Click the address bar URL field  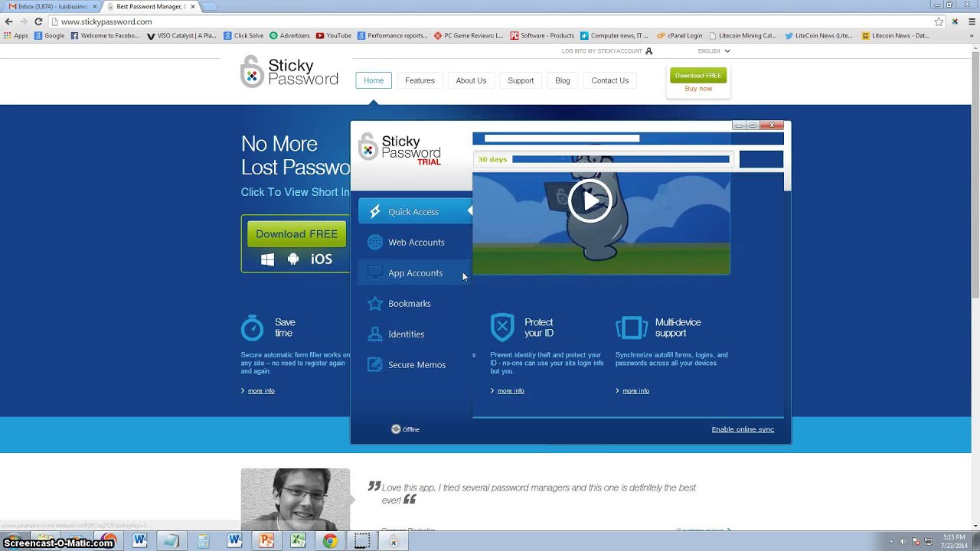coord(490,21)
